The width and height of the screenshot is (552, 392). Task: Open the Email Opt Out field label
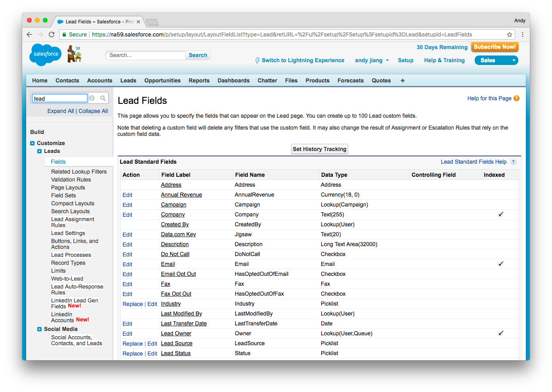(x=178, y=274)
